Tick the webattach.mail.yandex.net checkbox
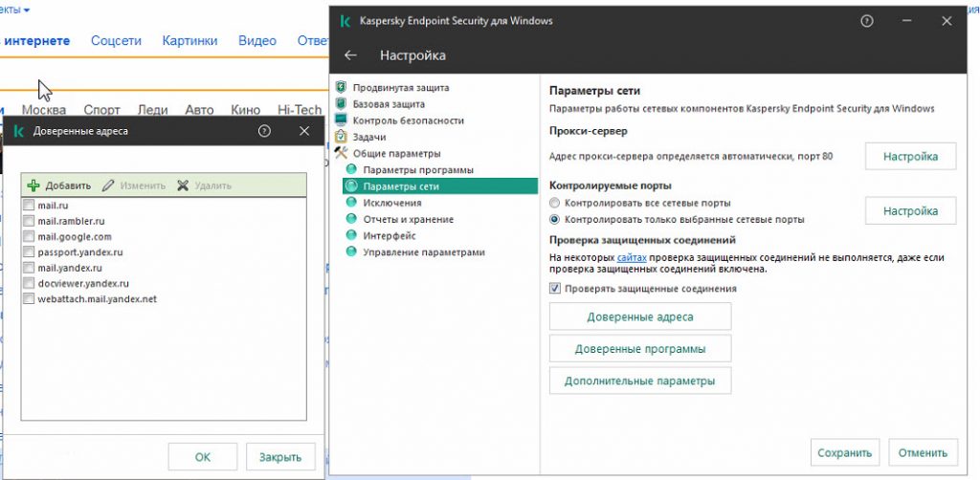The image size is (980, 480). [x=29, y=299]
